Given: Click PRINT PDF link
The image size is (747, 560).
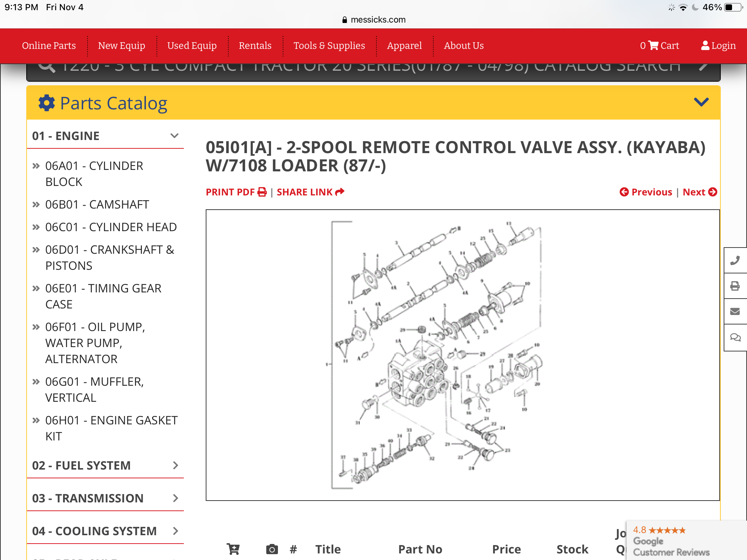Looking at the screenshot, I should tap(236, 192).
